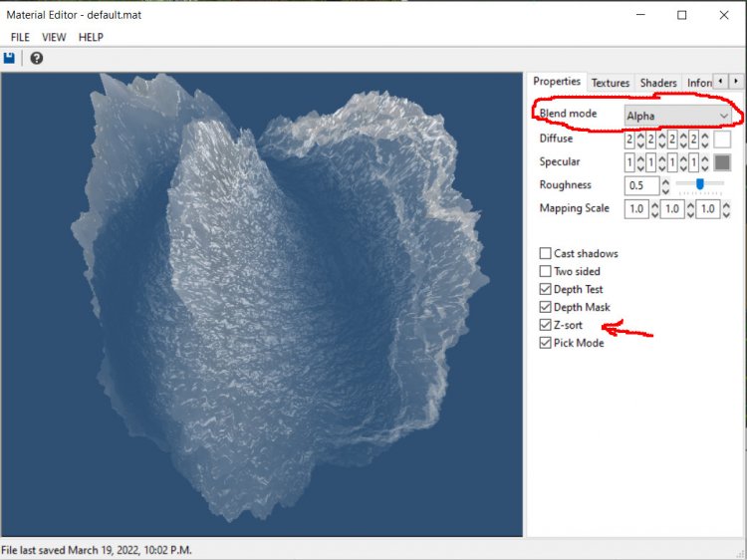
Task: Expand the Blend mode dropdown
Action: pos(678,116)
